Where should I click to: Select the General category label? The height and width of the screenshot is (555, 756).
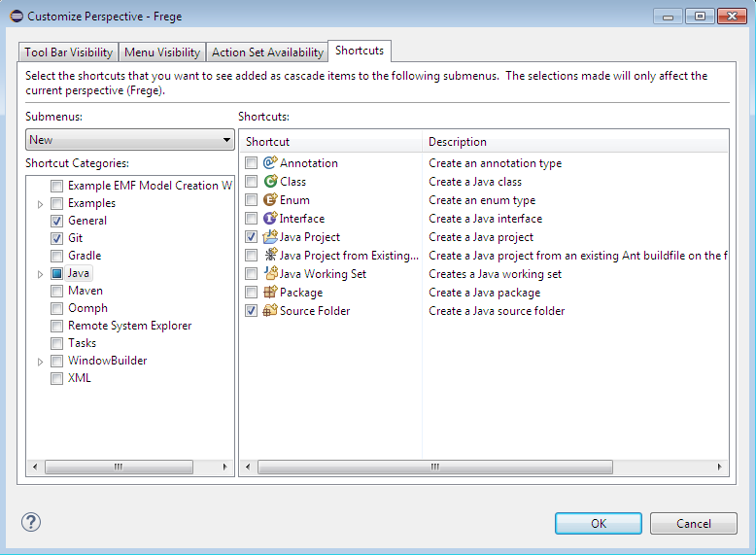87,221
